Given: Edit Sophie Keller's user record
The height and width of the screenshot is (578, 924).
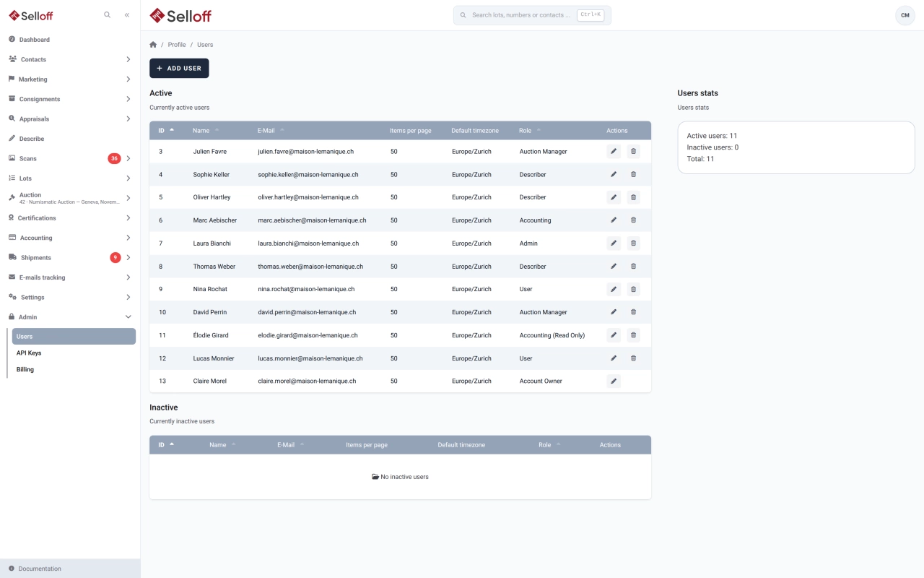Looking at the screenshot, I should tap(614, 174).
